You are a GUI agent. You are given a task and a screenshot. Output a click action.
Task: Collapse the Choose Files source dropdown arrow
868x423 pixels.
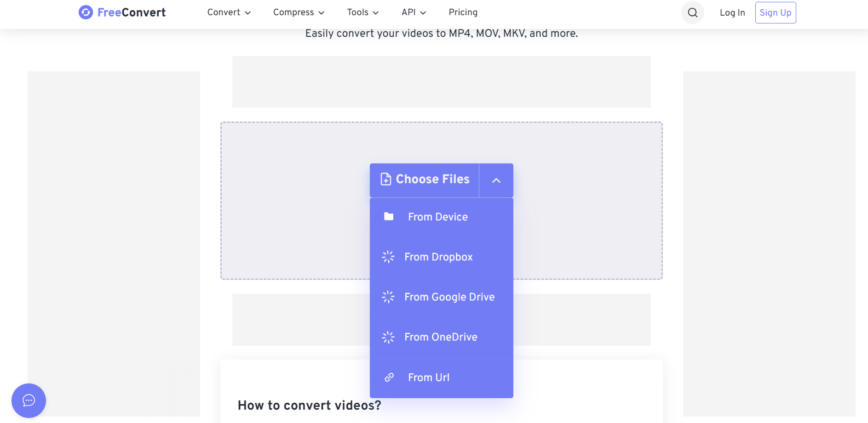coord(496,180)
